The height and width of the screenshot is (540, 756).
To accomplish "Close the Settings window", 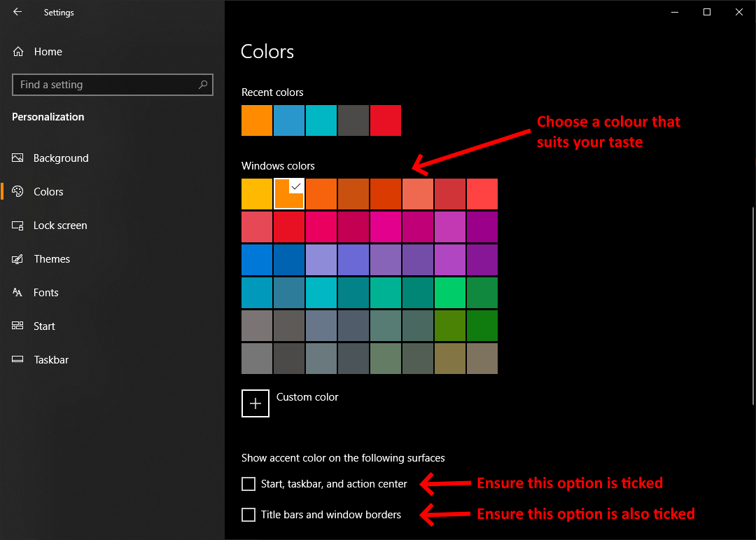I will coord(739,12).
